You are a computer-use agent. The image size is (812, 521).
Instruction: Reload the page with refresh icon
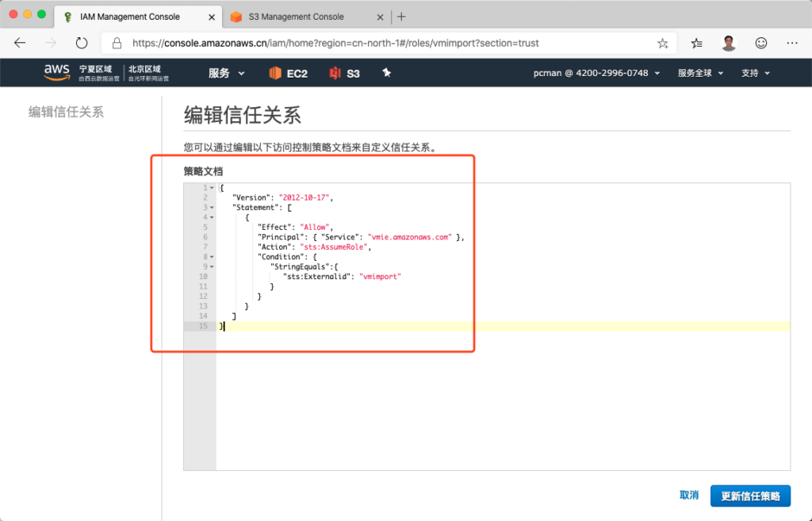[81, 43]
